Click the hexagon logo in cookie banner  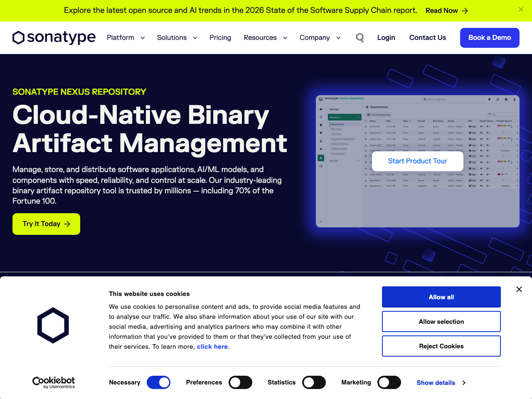coord(53,325)
